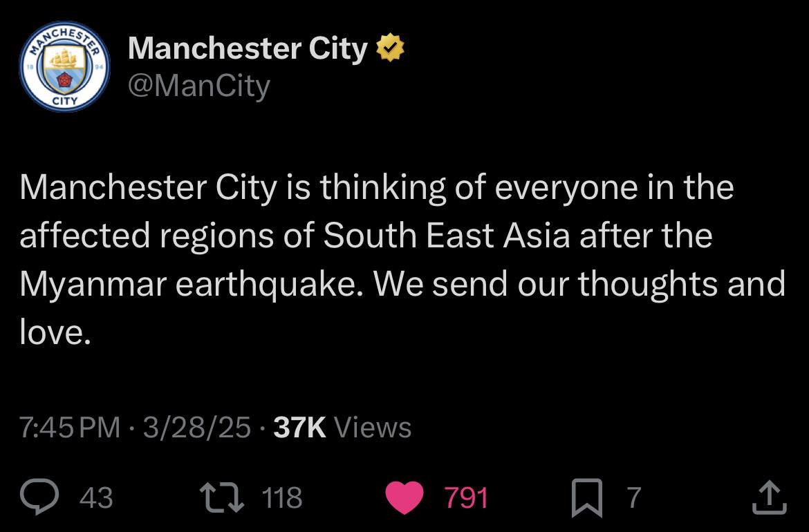Open the @ManCity handle link

(x=199, y=86)
